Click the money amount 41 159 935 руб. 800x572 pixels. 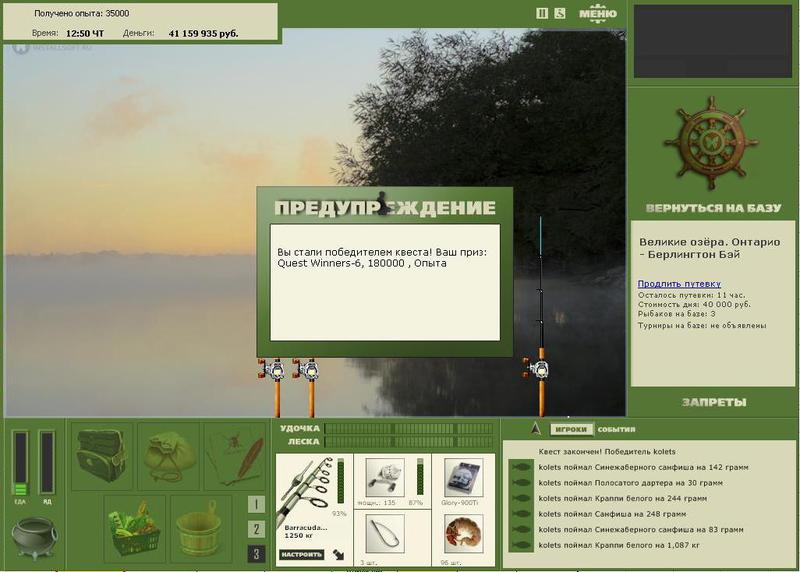coord(203,34)
